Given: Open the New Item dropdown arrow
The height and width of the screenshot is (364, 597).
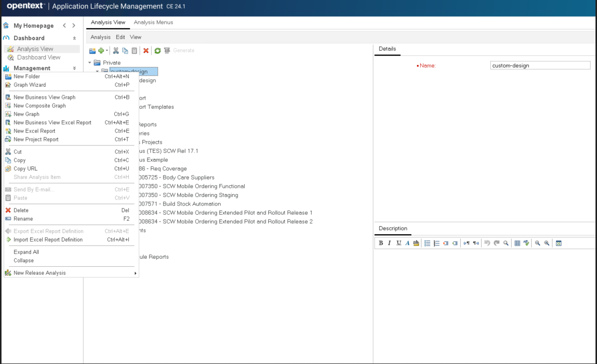Looking at the screenshot, I should pos(107,51).
